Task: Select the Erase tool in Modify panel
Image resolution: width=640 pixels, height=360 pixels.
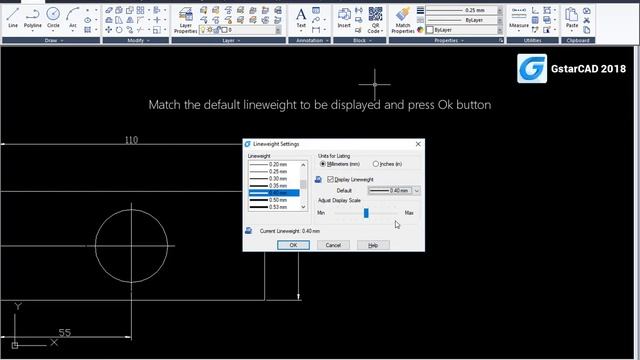Action: coord(109,10)
